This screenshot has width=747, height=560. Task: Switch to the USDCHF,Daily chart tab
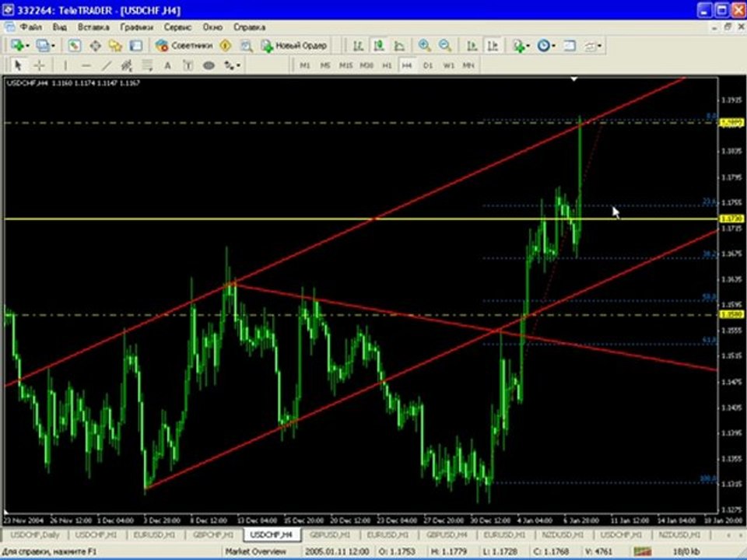(35, 535)
